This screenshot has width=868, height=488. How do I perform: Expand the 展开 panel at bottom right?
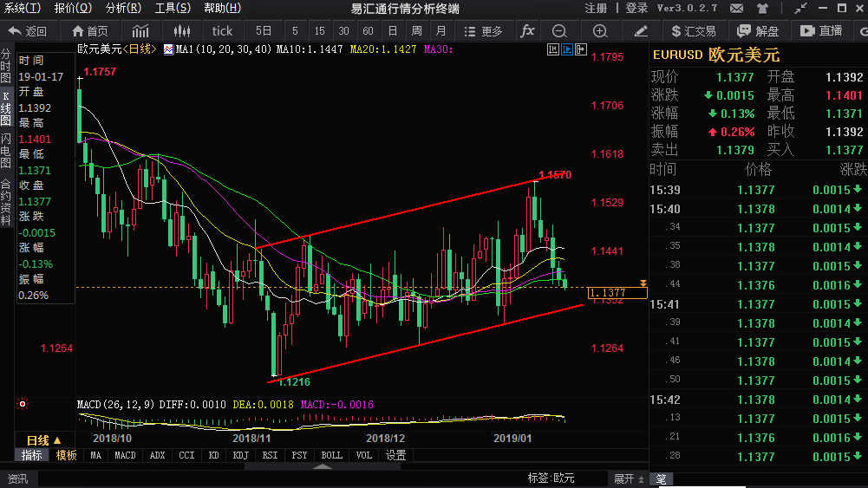pos(629,478)
